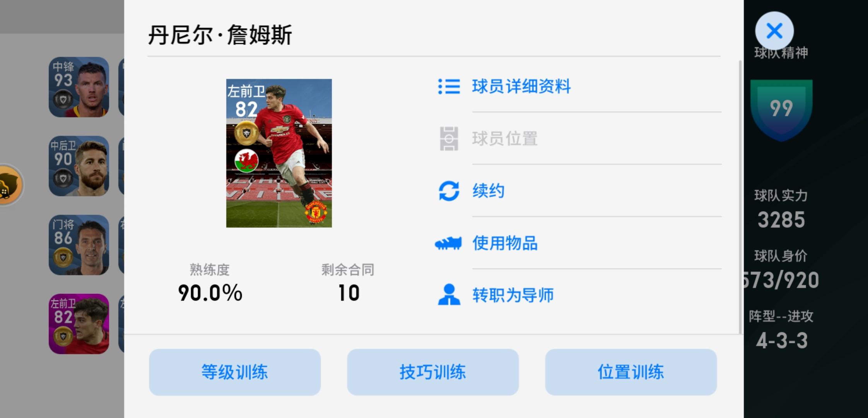Click the person icon beside 转职为导师

[x=449, y=295]
